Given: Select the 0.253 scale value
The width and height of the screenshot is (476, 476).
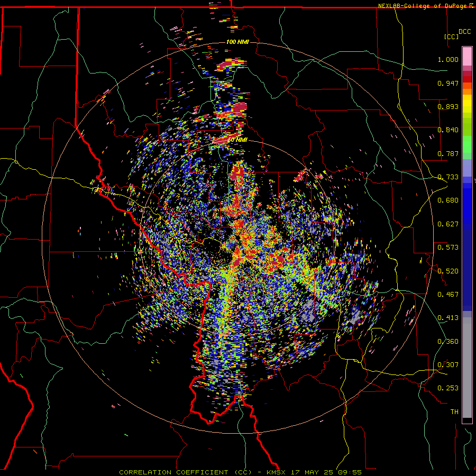Looking at the screenshot, I should pyautogui.click(x=448, y=388).
